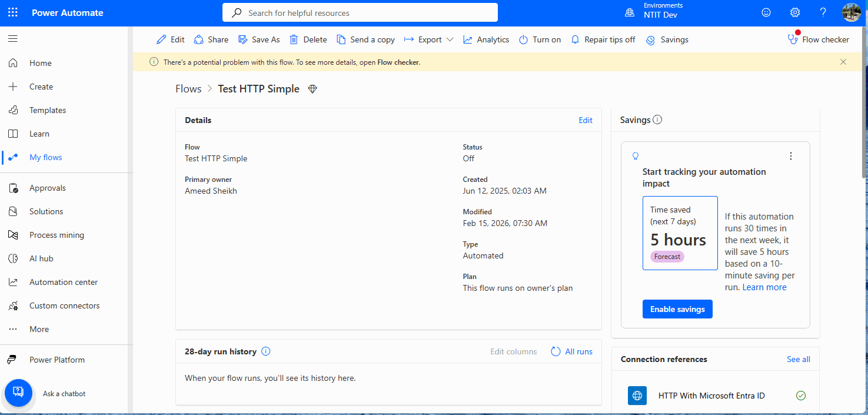Turn on the flow

[540, 39]
